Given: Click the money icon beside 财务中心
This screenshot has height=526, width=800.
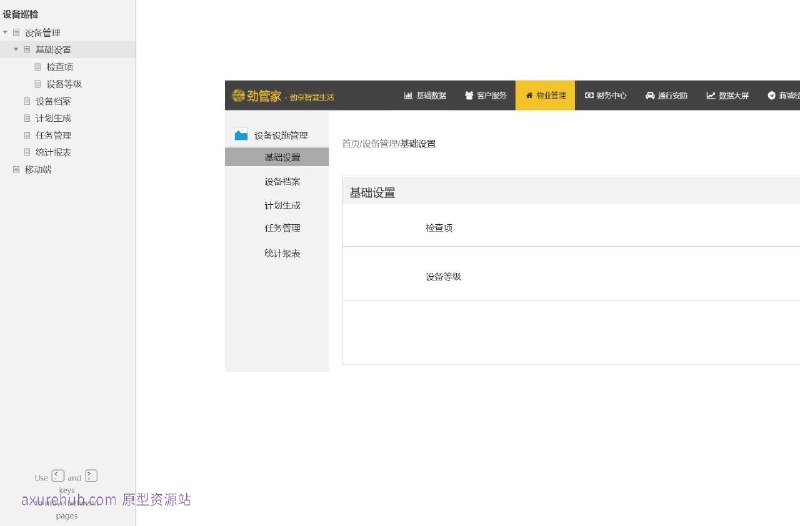Looking at the screenshot, I should click(x=589, y=95).
